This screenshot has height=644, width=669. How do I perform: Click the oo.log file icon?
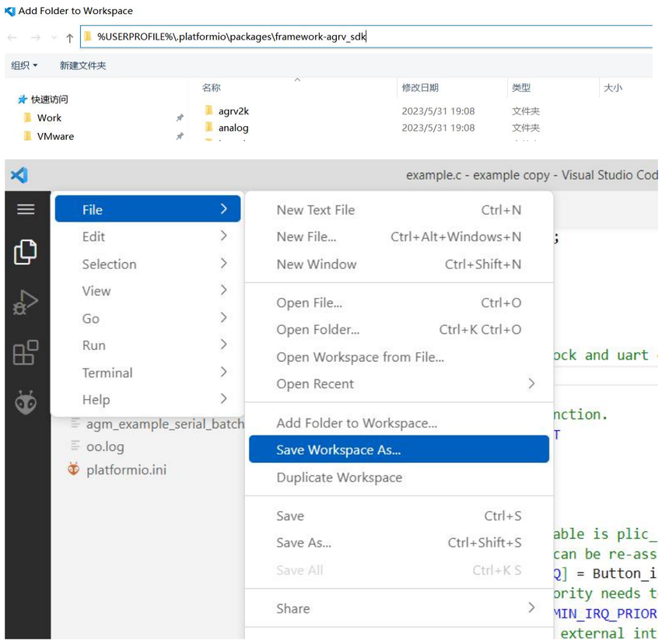[x=75, y=446]
